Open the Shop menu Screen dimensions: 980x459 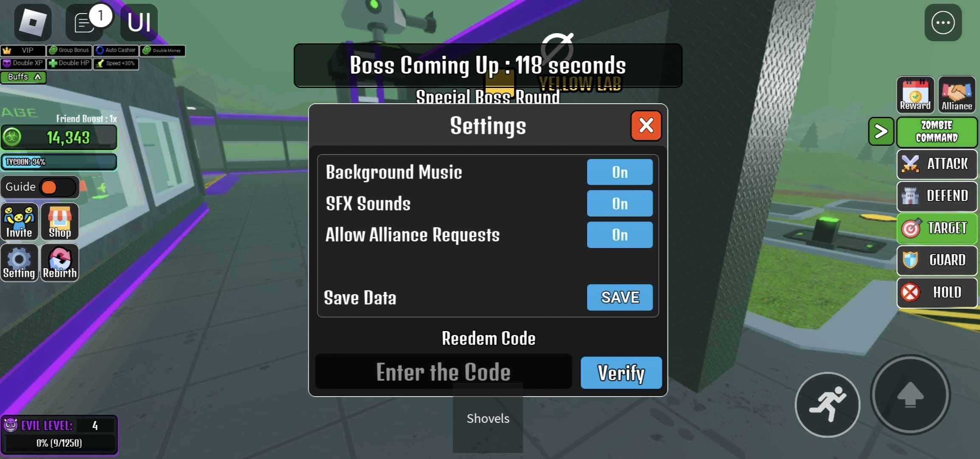pyautogui.click(x=60, y=221)
